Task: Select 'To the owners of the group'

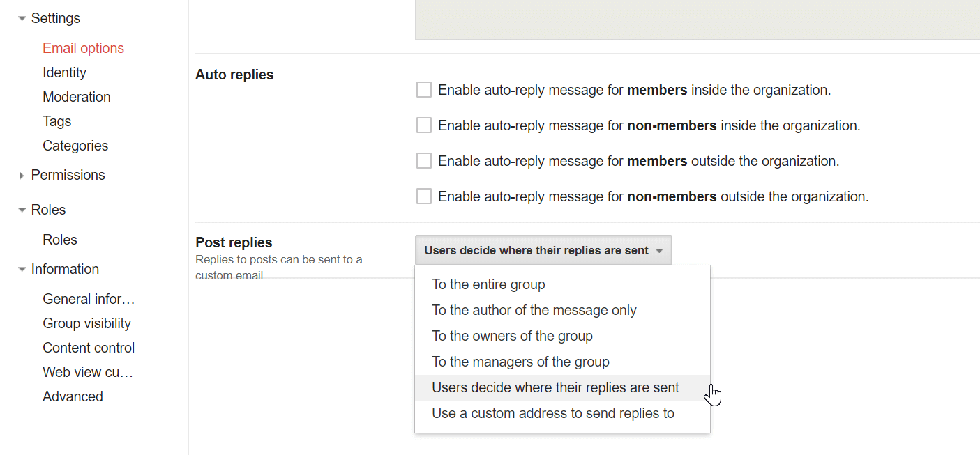Action: tap(512, 336)
